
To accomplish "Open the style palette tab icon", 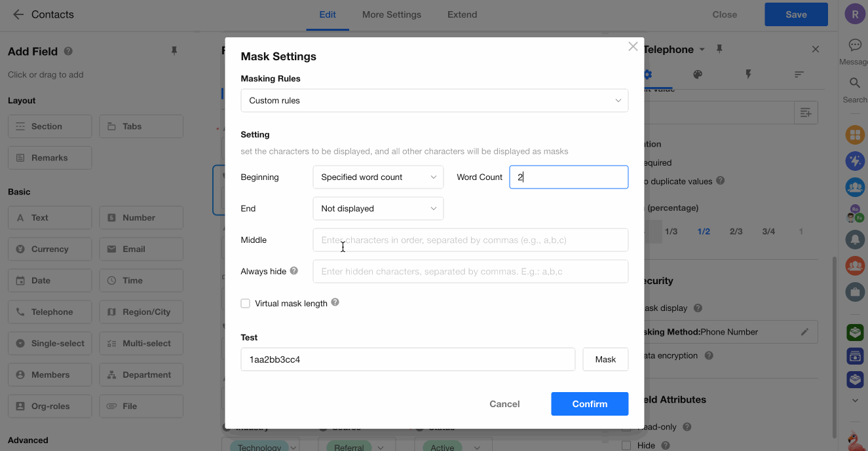I will [x=698, y=75].
